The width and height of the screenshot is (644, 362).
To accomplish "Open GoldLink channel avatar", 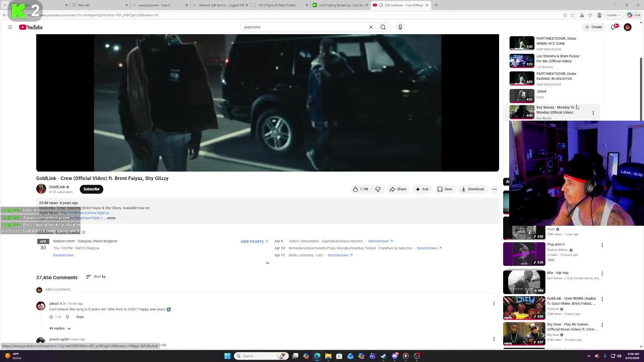I will [x=41, y=189].
